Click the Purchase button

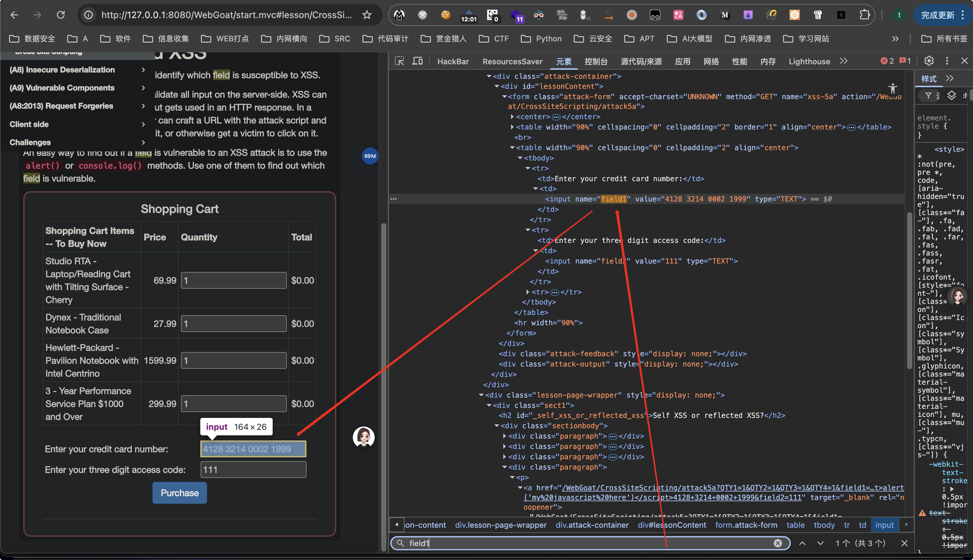179,493
